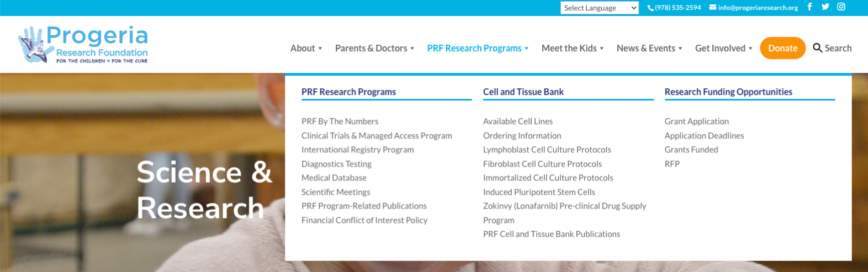The image size is (868, 272).
Task: Go to Available Cell Lines
Action: click(517, 121)
